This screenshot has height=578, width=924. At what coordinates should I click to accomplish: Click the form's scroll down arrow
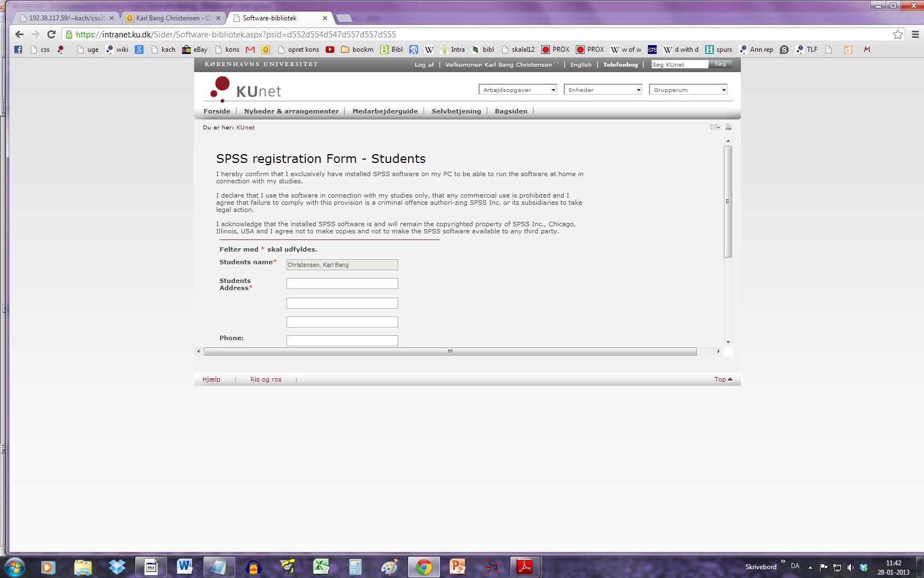[728, 342]
